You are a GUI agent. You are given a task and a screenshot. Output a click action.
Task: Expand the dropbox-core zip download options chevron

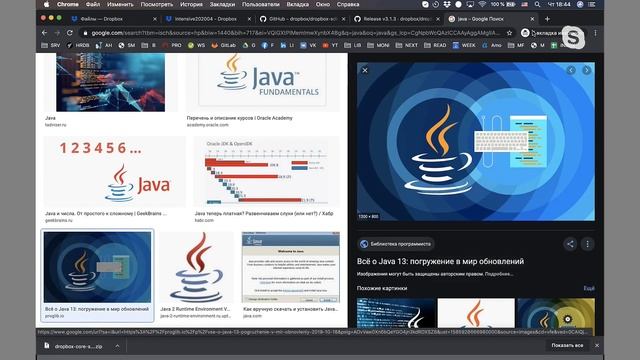coord(117,346)
